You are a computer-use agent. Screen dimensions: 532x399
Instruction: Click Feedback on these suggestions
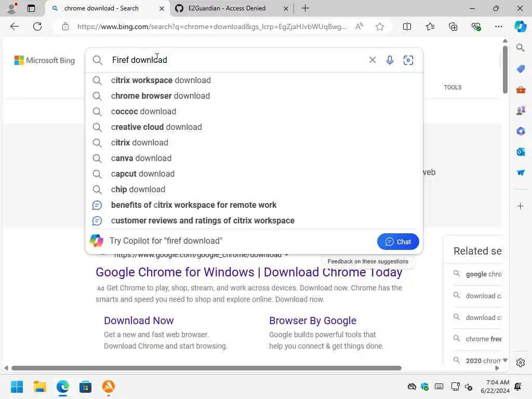click(368, 261)
